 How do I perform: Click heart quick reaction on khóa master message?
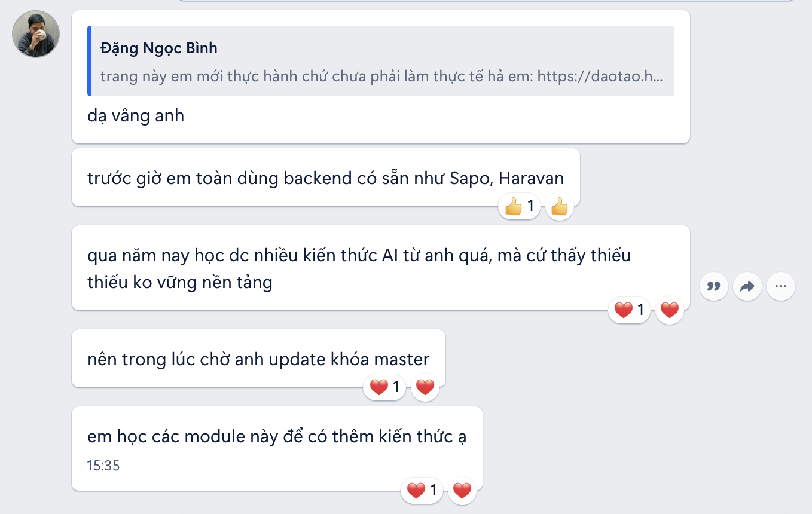click(x=425, y=388)
